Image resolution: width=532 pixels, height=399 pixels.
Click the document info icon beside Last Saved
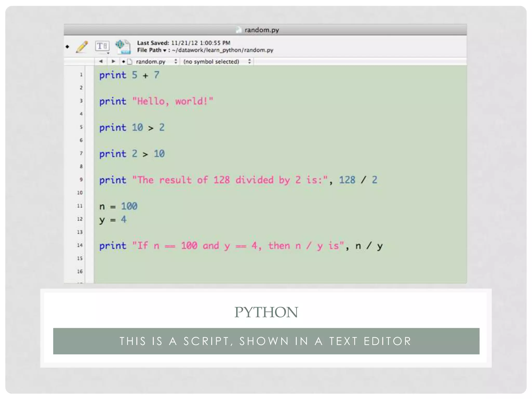pyautogui.click(x=123, y=47)
